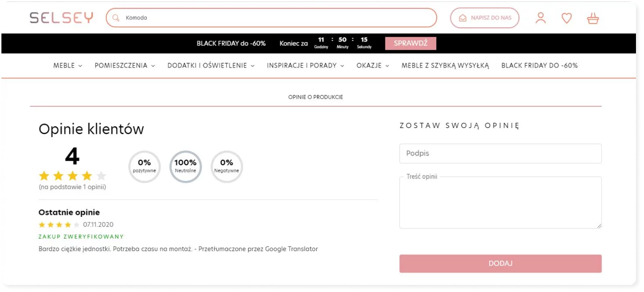The height and width of the screenshot is (292, 644).
Task: Open the user account icon
Action: (x=541, y=18)
